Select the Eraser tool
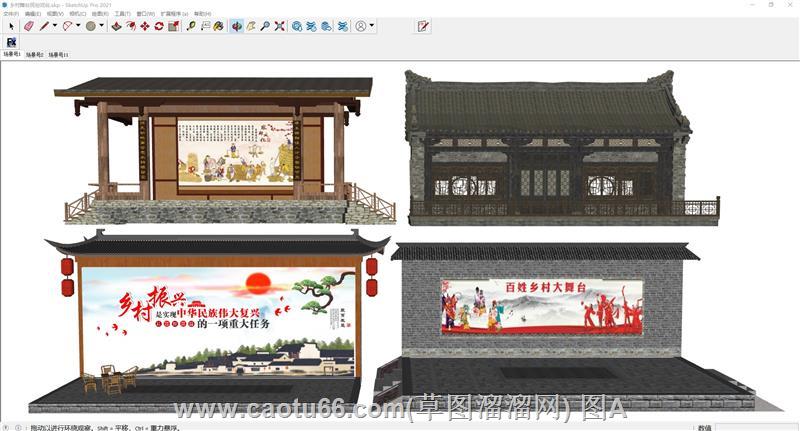This screenshot has width=800, height=431. coord(29,26)
